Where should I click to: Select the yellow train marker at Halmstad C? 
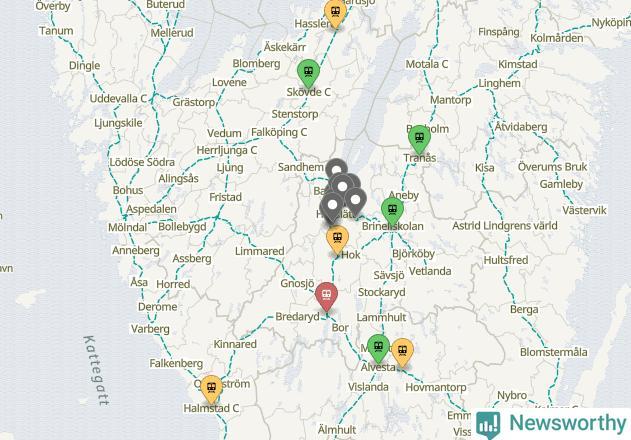click(x=211, y=389)
